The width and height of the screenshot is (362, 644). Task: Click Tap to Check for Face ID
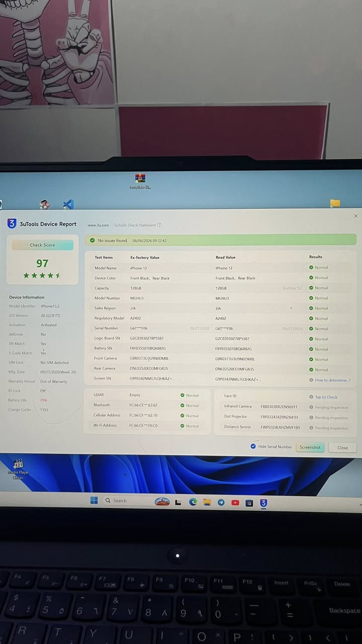[326, 397]
